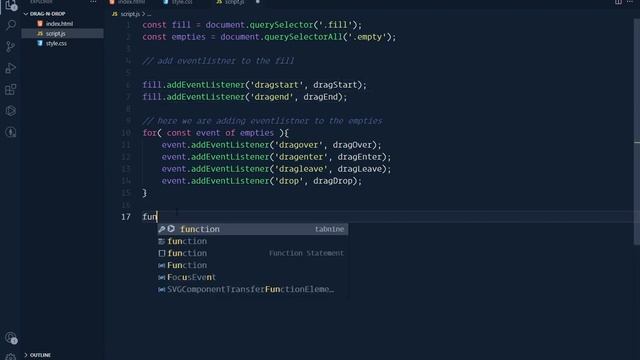This screenshot has width=640, height=360.
Task: Click '.fill' string in querySelector line
Action: pyautogui.click(x=335, y=25)
